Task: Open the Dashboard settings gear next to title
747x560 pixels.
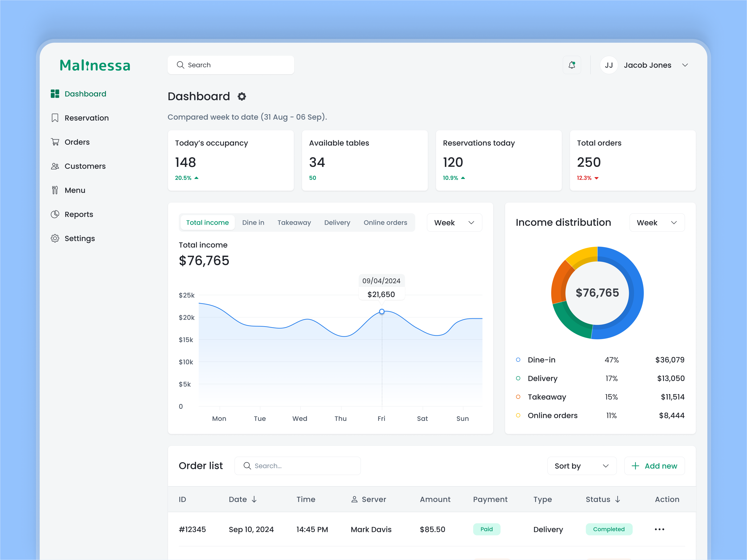Action: [242, 97]
